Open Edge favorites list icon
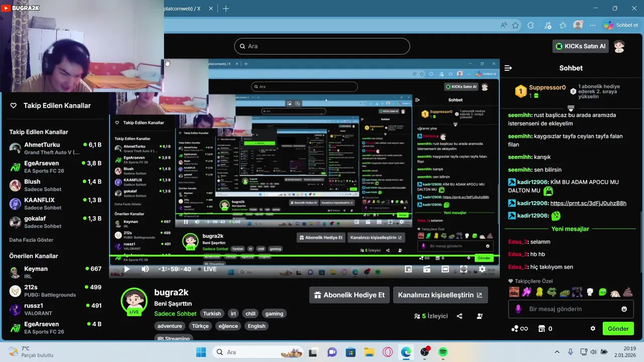Image resolution: width=644 pixels, height=362 pixels. (563, 25)
